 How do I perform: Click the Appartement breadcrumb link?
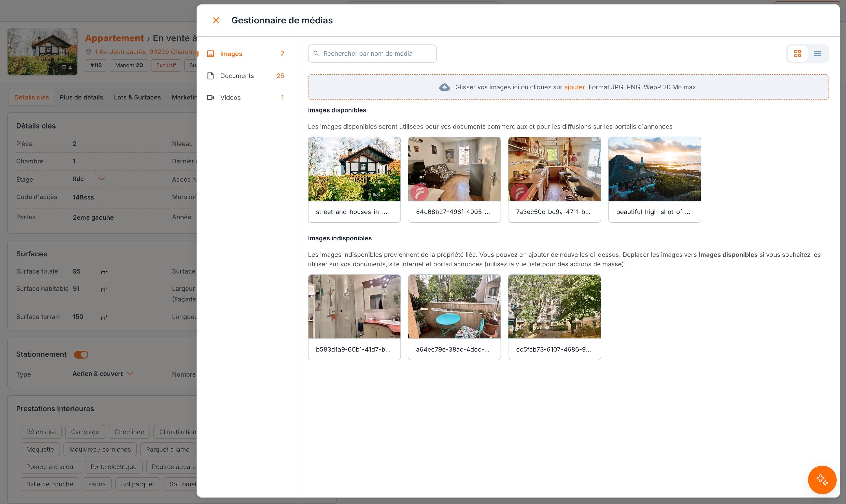tap(114, 38)
